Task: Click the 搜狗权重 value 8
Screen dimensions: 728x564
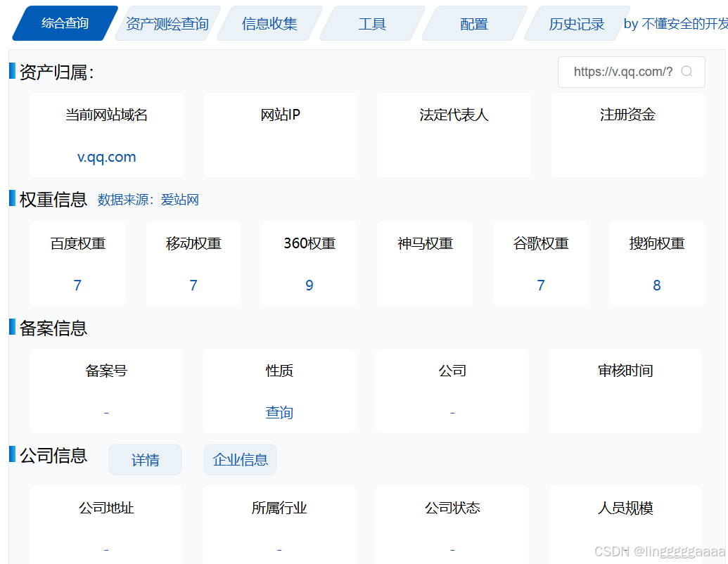Action: pos(656,286)
